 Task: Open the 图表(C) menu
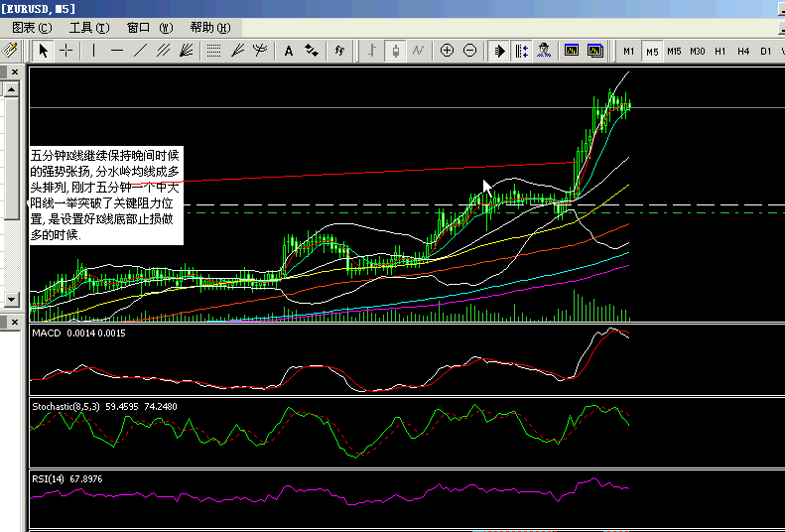[x=32, y=28]
